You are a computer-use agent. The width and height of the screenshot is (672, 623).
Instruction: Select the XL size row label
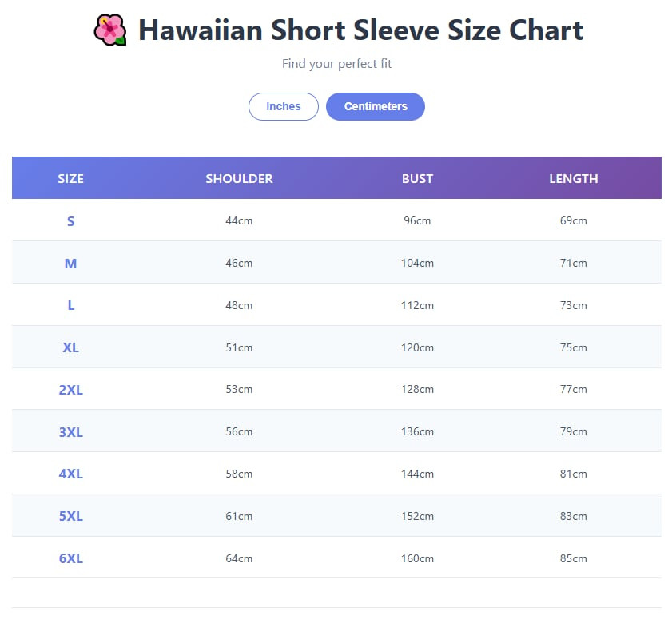coord(70,347)
